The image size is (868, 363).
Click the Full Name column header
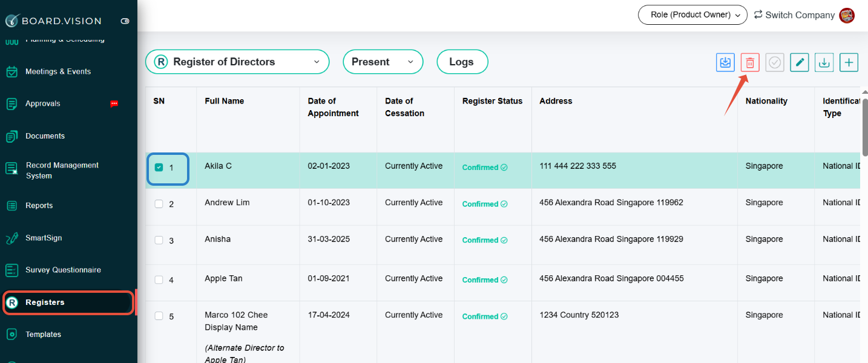225,101
